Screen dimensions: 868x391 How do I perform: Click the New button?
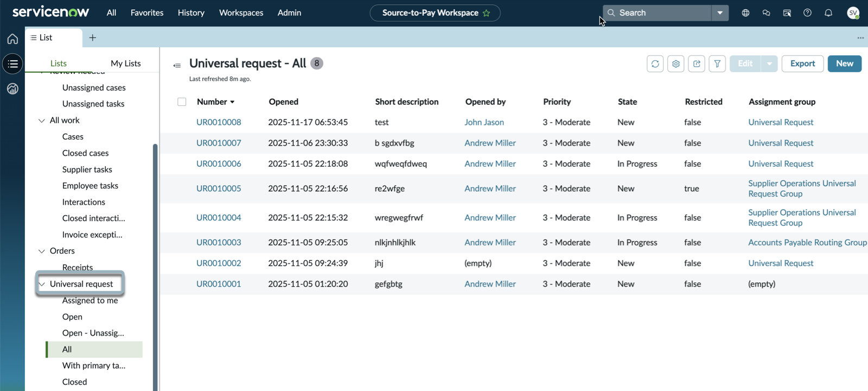[844, 64]
